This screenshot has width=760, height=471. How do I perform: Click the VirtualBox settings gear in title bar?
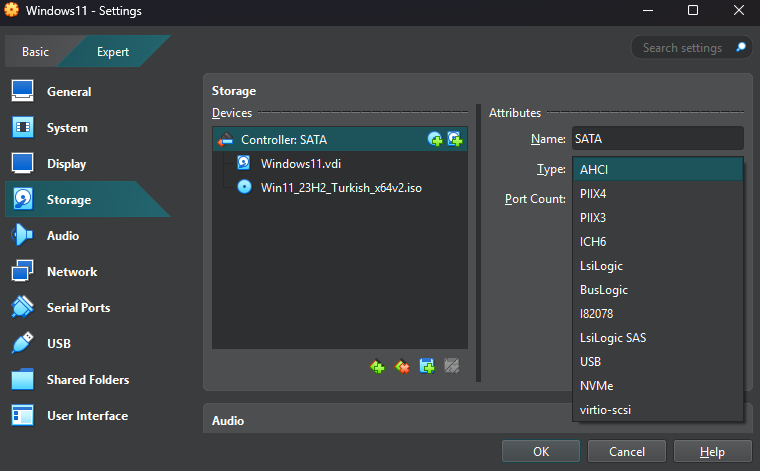click(x=11, y=10)
